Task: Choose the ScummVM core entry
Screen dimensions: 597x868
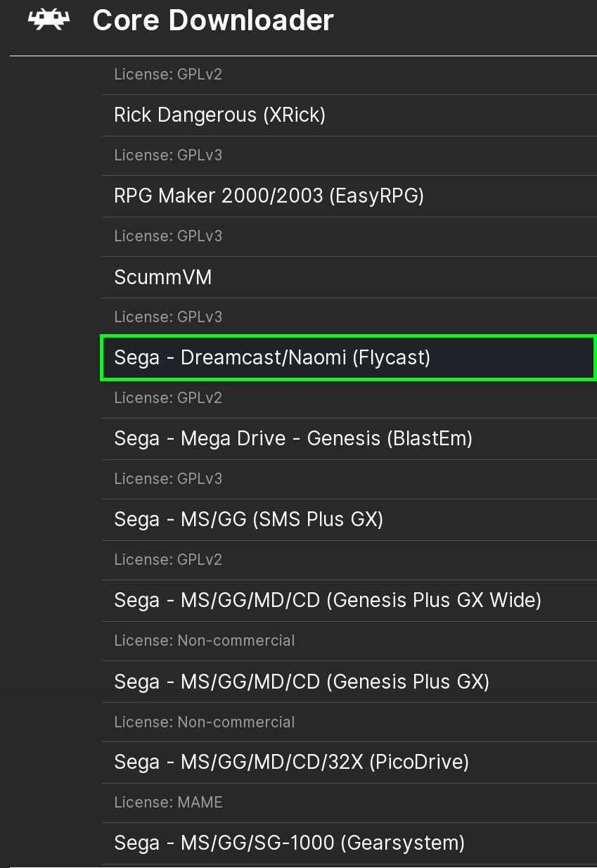Action: (x=162, y=277)
